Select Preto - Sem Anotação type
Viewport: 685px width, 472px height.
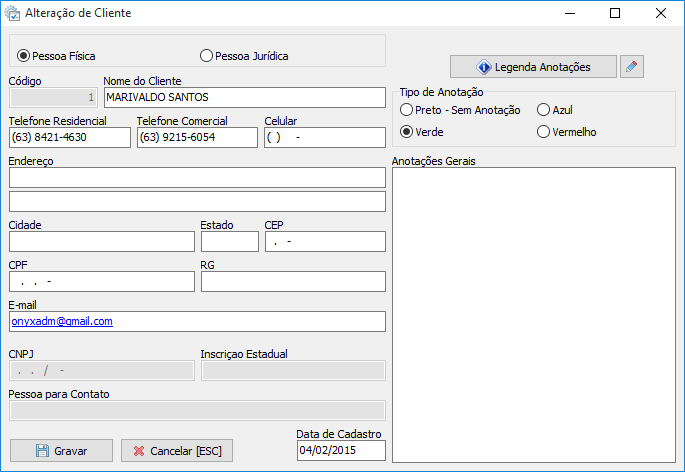[x=407, y=109]
